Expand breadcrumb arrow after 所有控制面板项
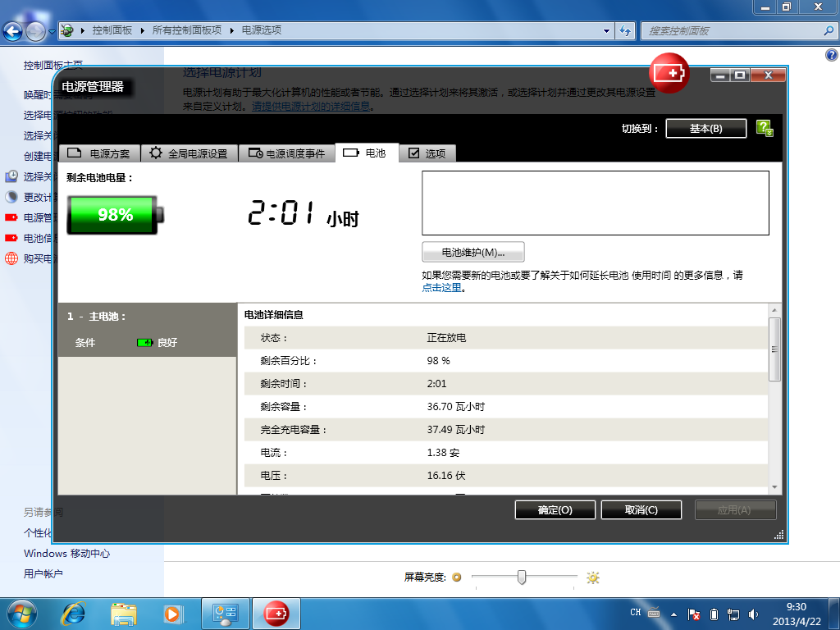 tap(231, 30)
